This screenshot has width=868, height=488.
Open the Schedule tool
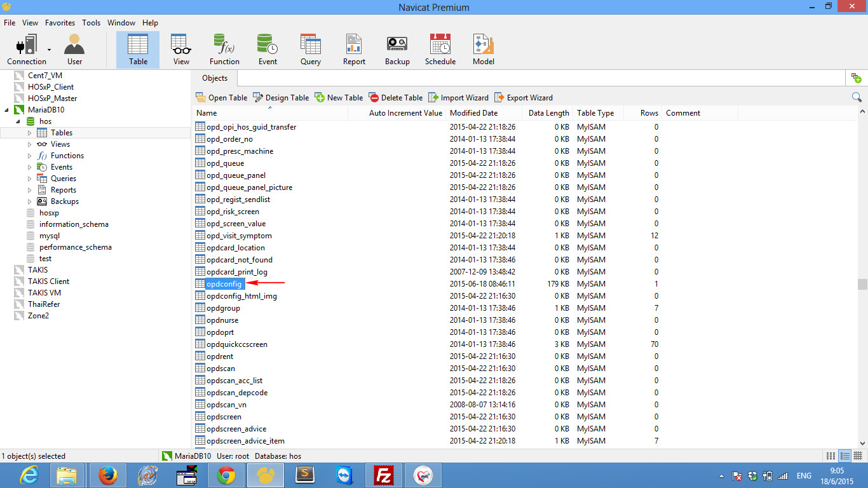pyautogui.click(x=440, y=44)
